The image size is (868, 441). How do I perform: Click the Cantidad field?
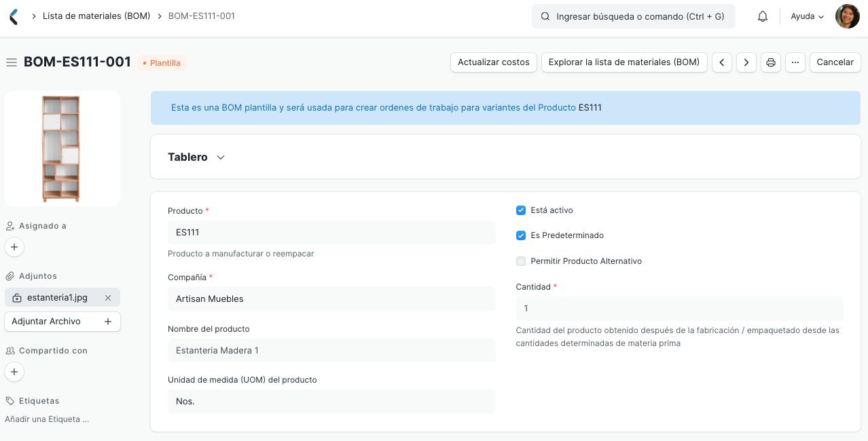click(x=680, y=308)
